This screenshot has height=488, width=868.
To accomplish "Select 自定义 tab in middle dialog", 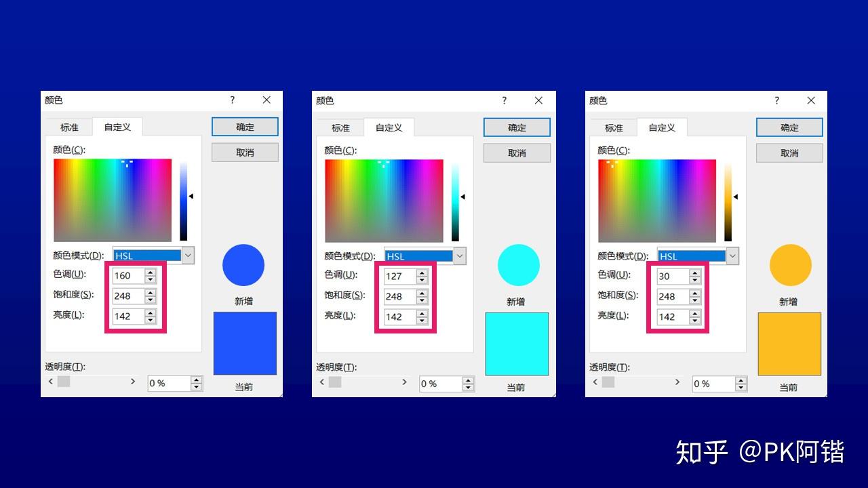I will [389, 127].
